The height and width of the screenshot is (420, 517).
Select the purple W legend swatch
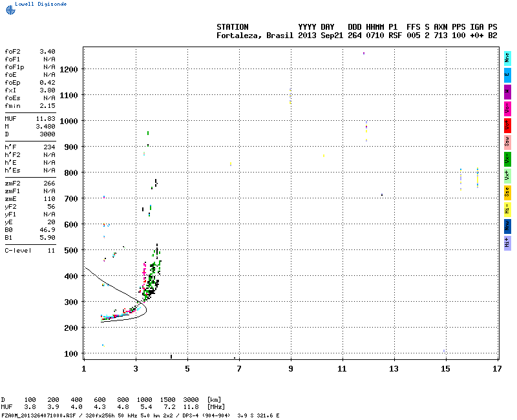tap(507, 92)
